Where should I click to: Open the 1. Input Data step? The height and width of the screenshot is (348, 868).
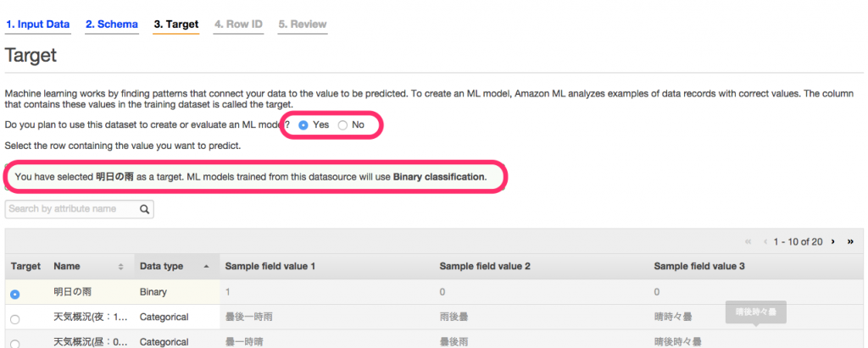38,25
